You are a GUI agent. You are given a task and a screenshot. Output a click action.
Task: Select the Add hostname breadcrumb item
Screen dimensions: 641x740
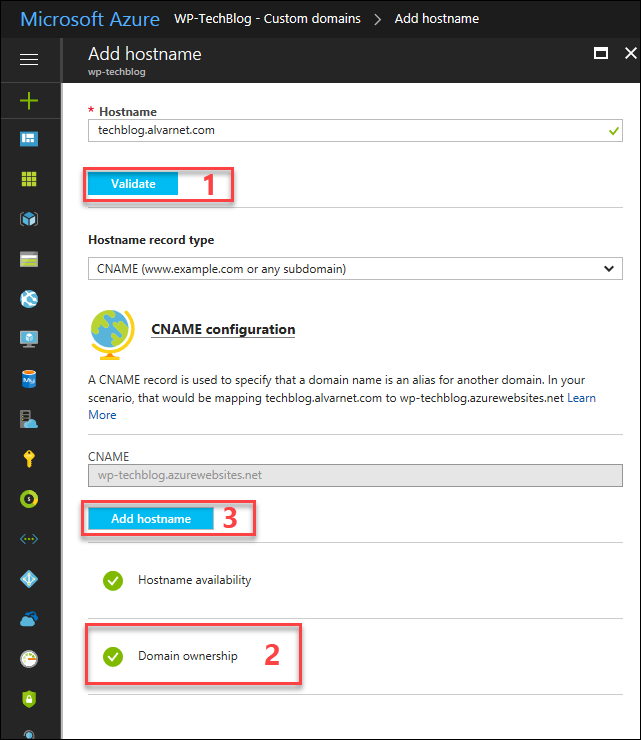pyautogui.click(x=437, y=18)
